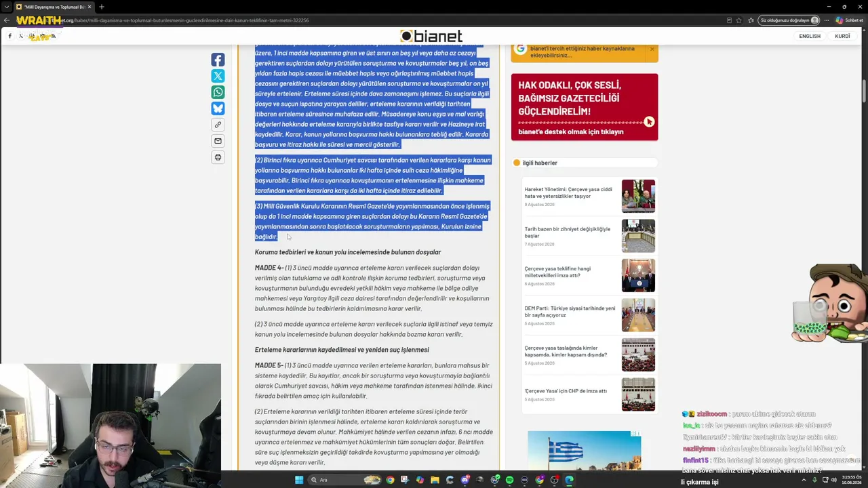Click the browser address bar
Screen dimensions: 868x488
tap(380, 20)
